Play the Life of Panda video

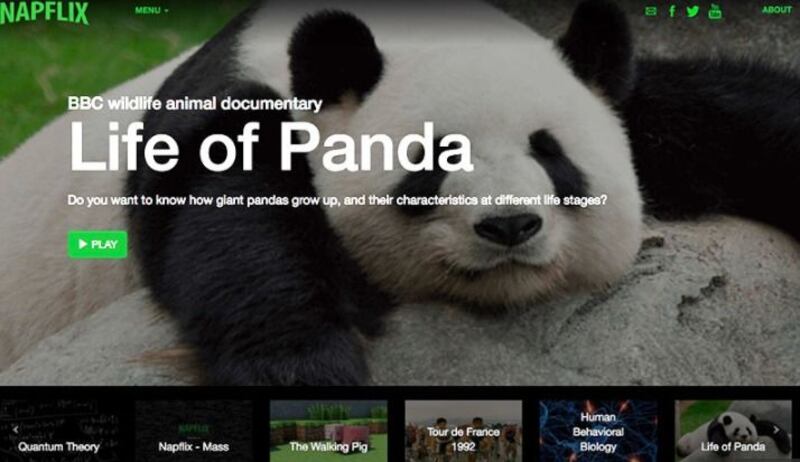(x=97, y=244)
